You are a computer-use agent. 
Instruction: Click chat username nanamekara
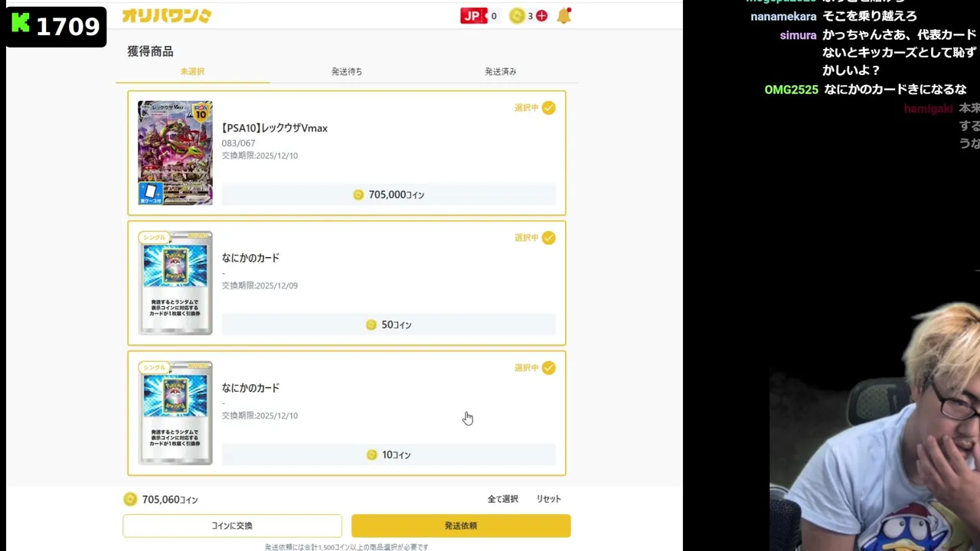pyautogui.click(x=783, y=17)
